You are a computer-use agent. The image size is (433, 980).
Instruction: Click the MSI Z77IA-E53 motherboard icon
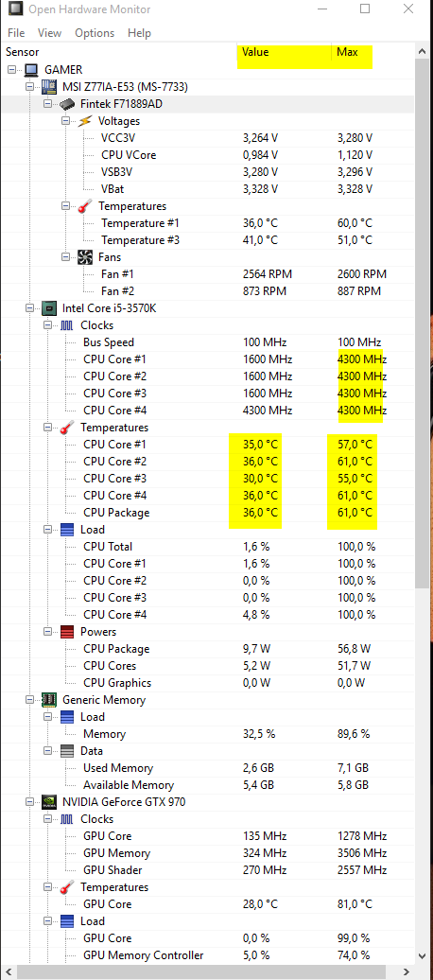(x=49, y=86)
